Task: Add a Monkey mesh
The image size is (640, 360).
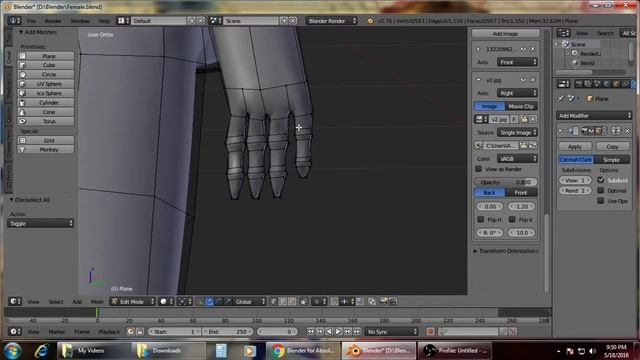Action: tap(46, 149)
